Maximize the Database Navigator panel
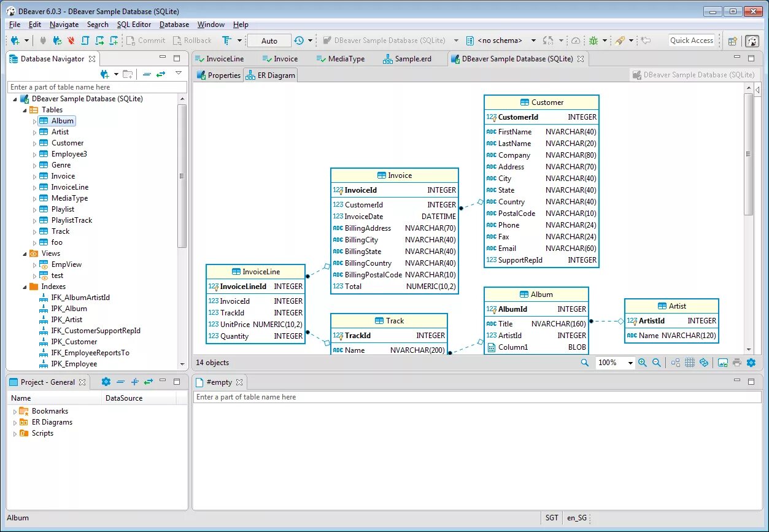Image resolution: width=769 pixels, height=532 pixels. pos(177,58)
